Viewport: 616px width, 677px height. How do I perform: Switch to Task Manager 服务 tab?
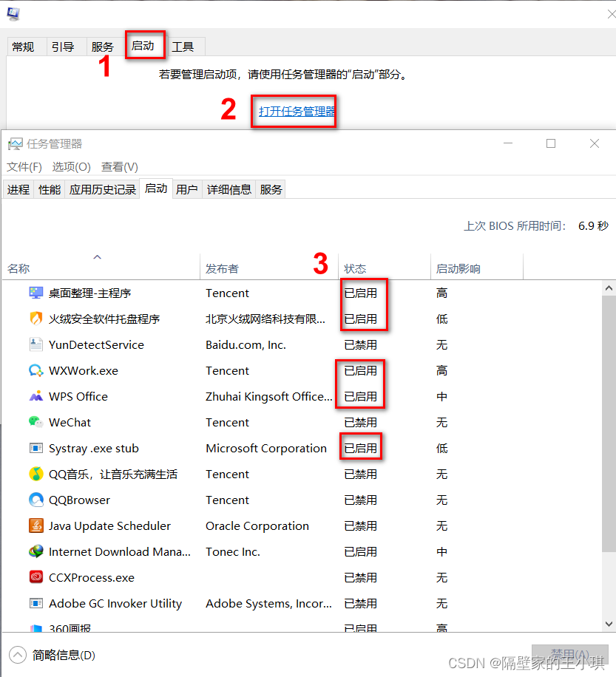pyautogui.click(x=271, y=189)
